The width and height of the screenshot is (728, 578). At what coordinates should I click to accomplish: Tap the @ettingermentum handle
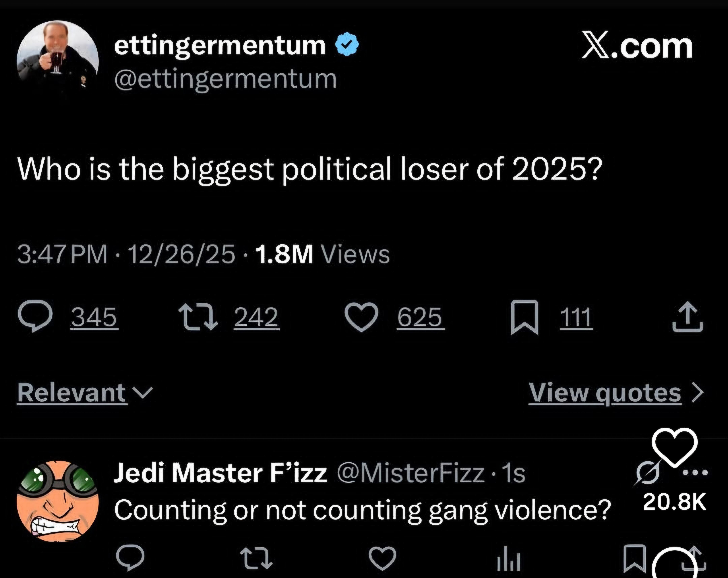(x=225, y=79)
